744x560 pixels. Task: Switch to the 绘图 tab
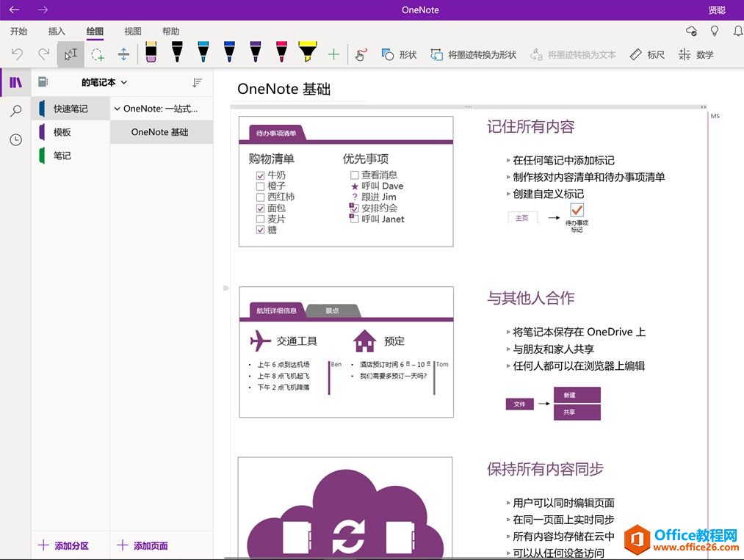pos(95,32)
